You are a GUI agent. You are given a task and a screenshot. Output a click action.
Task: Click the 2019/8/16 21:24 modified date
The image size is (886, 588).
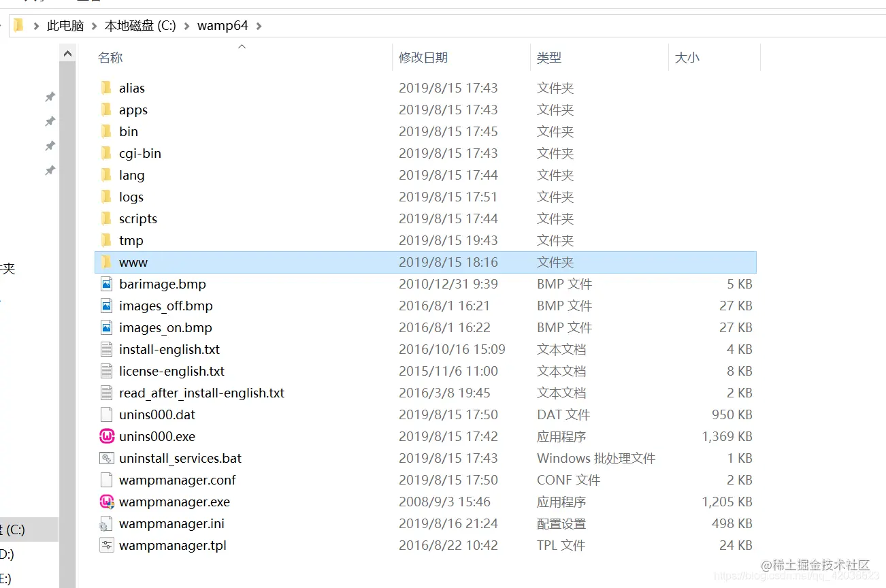(x=448, y=523)
